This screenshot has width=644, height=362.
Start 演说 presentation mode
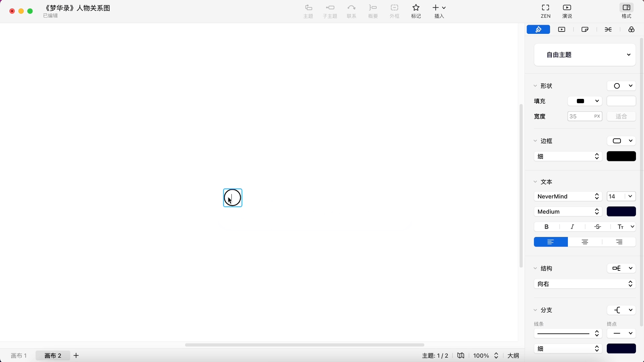point(567,8)
